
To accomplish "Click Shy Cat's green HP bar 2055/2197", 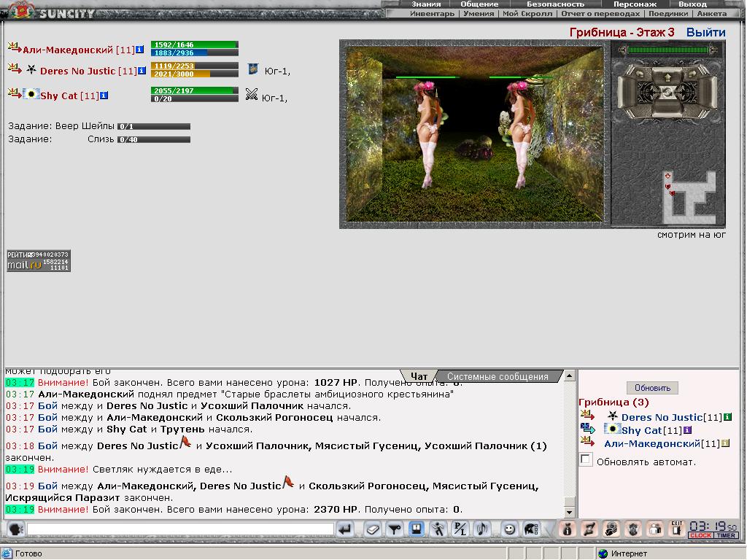I will click(194, 90).
